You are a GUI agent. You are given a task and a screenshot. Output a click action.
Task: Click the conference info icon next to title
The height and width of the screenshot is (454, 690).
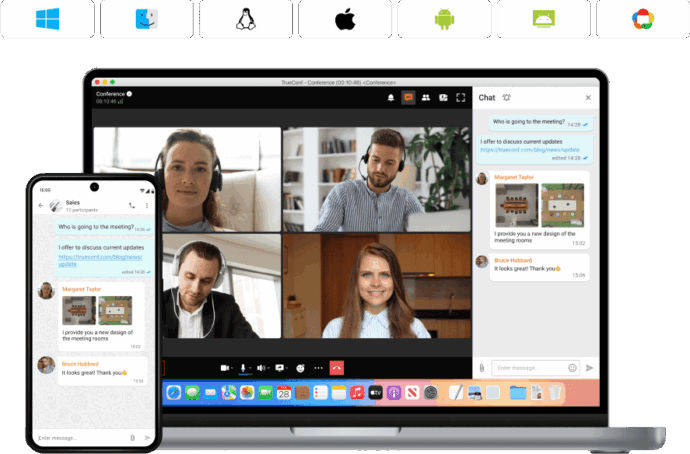tap(129, 94)
